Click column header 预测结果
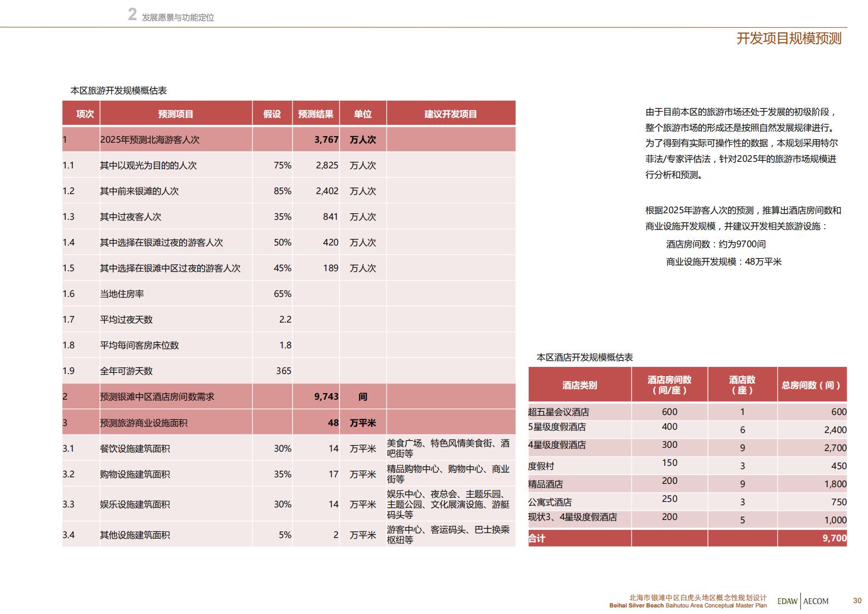 pyautogui.click(x=315, y=114)
